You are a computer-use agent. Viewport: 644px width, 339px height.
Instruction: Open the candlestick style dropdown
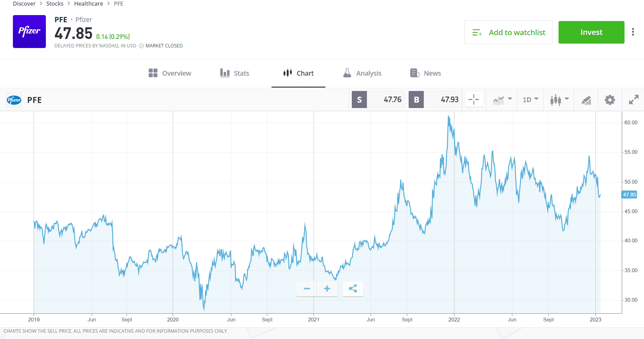point(559,100)
